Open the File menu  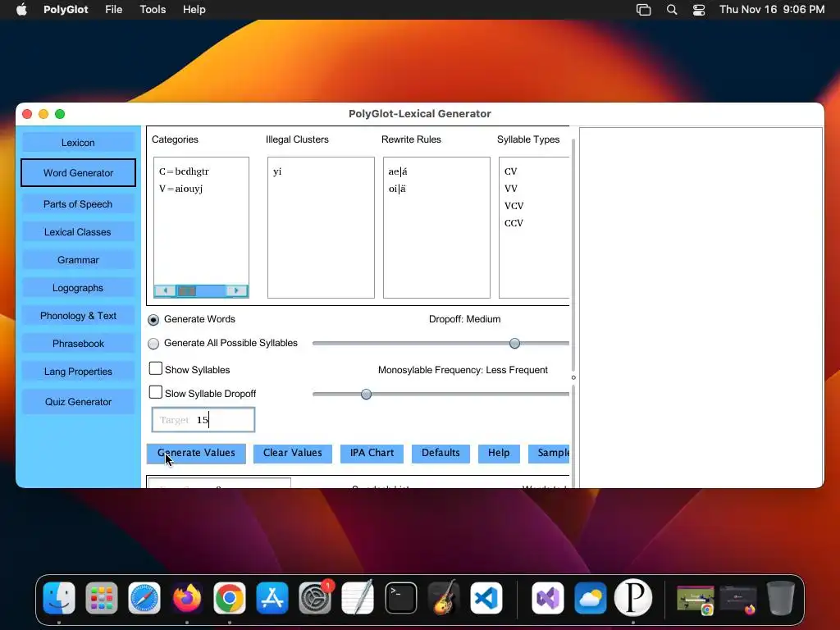[x=113, y=10]
